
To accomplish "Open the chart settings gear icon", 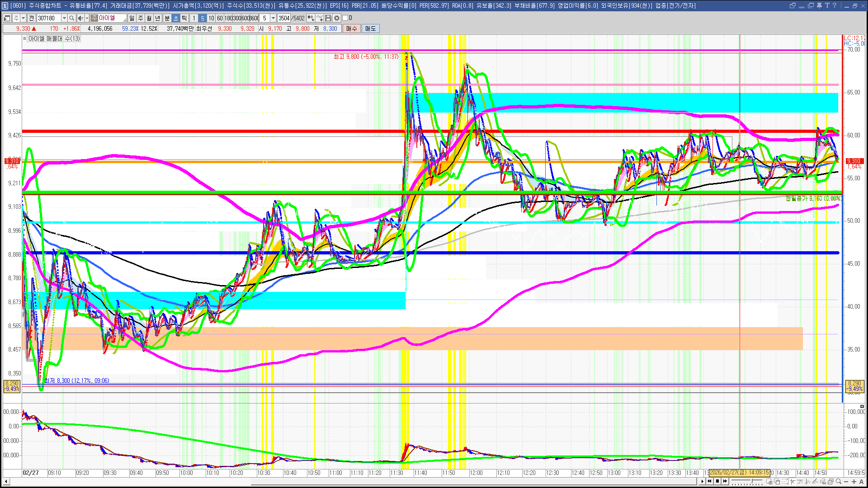I will (x=337, y=18).
